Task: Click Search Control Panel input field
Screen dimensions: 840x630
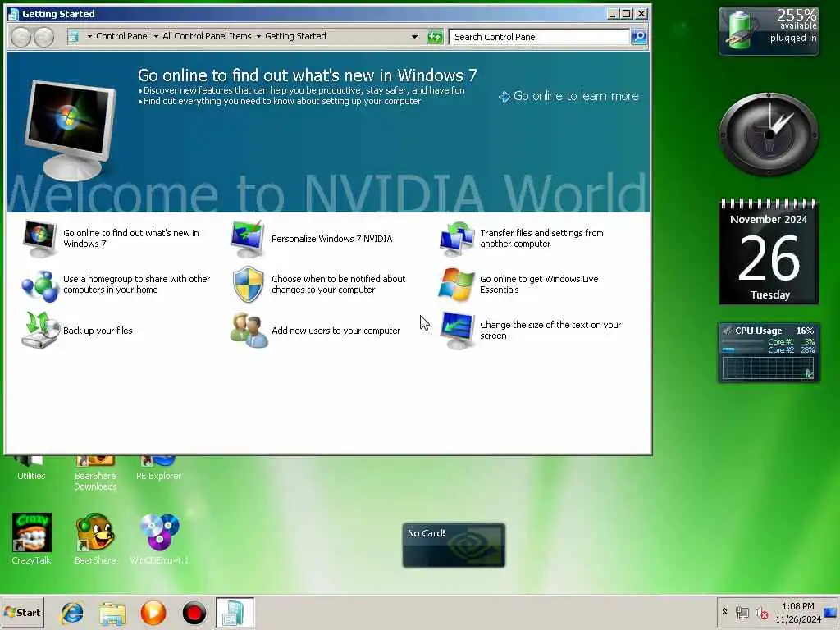Action: tap(540, 36)
